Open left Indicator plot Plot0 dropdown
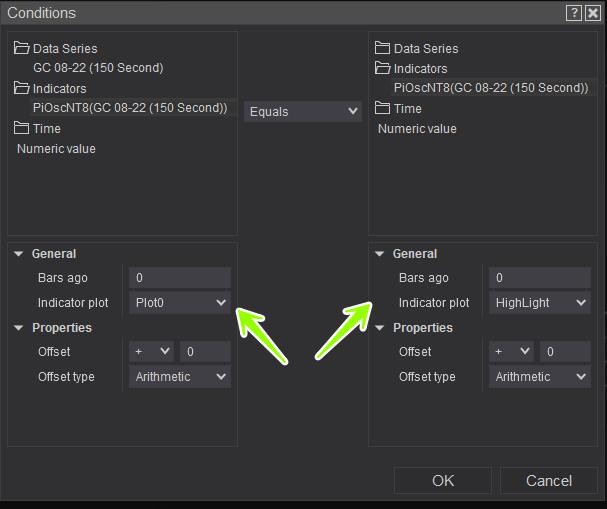Viewport: 607px width, 509px height. click(180, 303)
